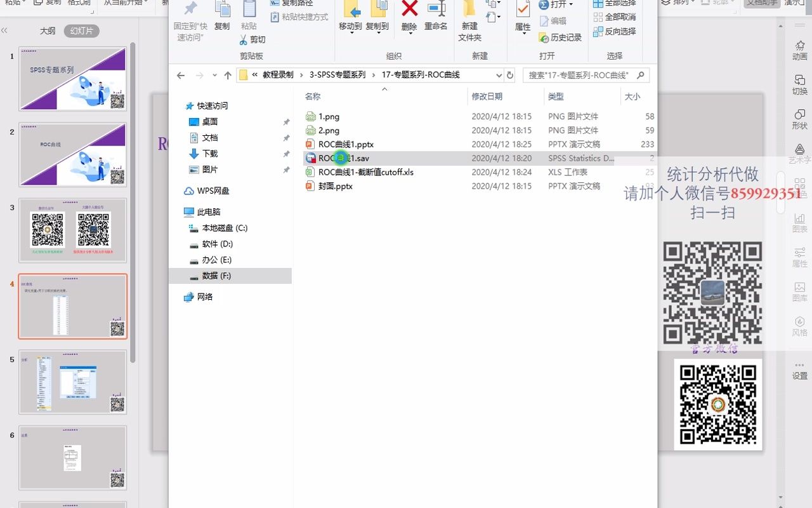Viewport: 812px width, 508px height.
Task: Select slide 5 thumbnail in WPS panel
Action: (x=73, y=382)
